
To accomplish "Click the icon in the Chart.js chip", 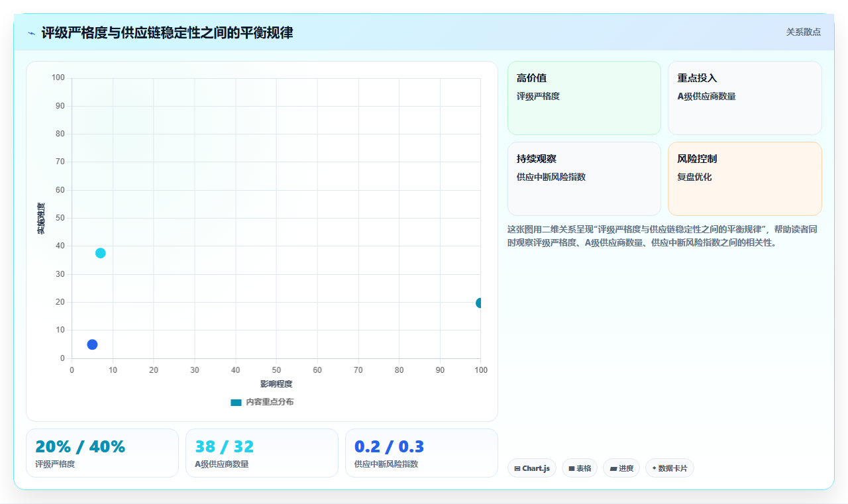I will 517,469.
